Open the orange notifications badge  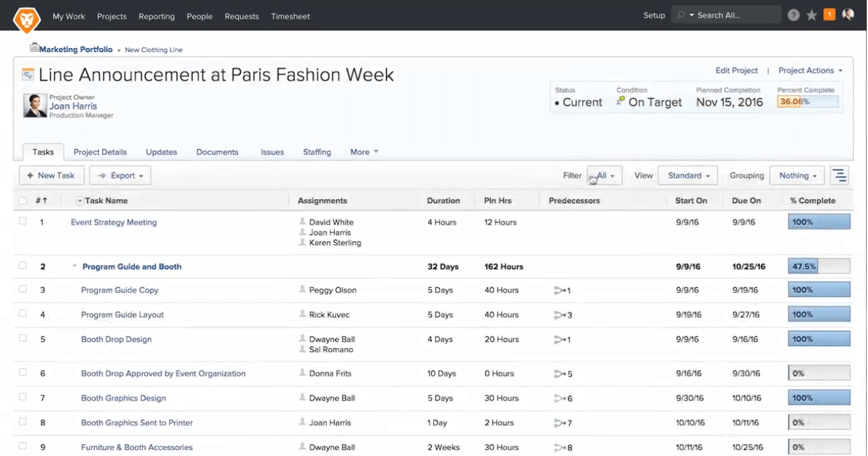[829, 15]
